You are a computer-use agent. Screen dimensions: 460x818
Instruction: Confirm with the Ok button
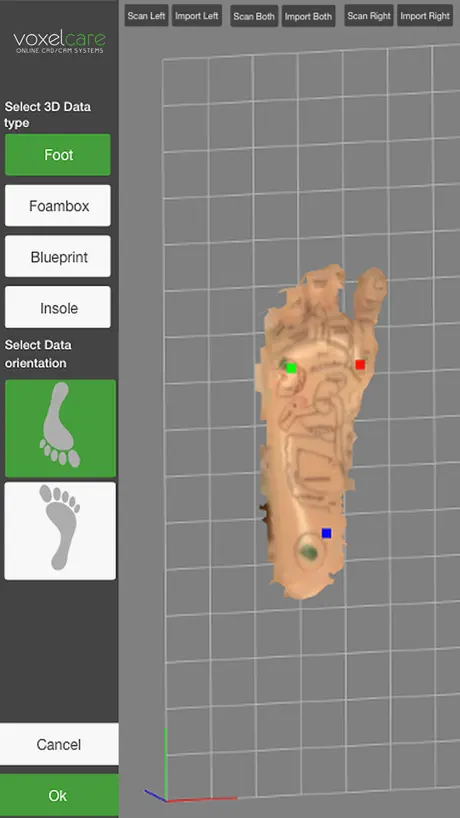pyautogui.click(x=59, y=796)
